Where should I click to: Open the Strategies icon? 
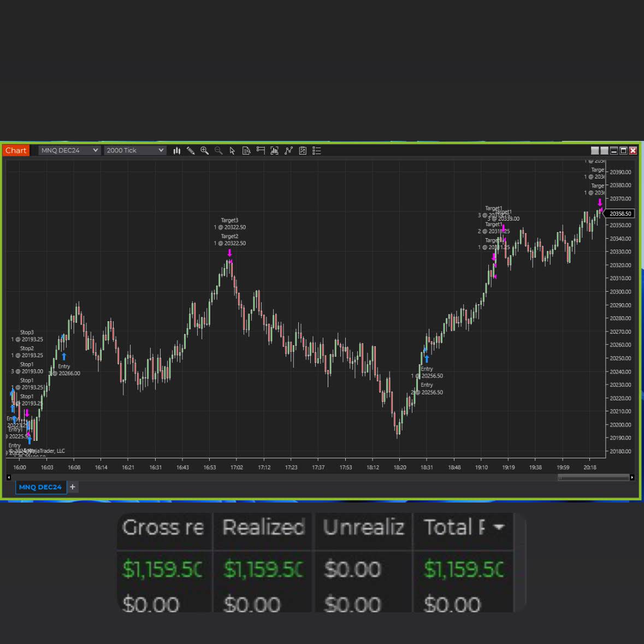[289, 151]
